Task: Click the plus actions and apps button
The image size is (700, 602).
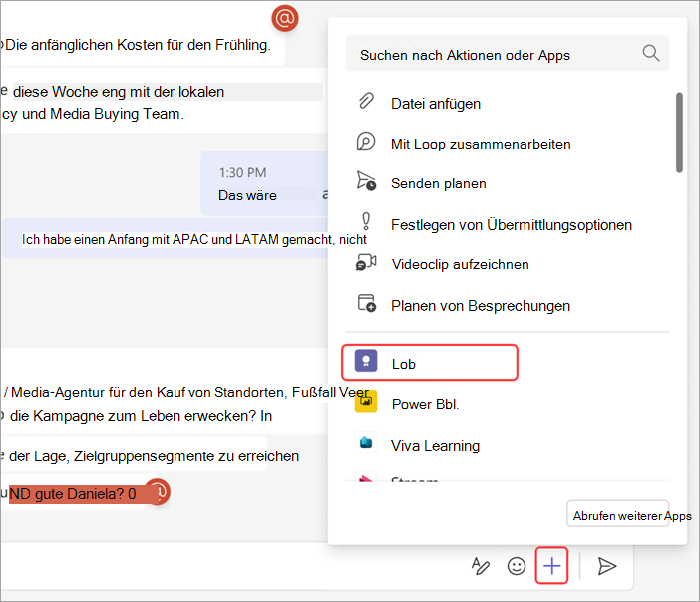Action: [x=551, y=566]
